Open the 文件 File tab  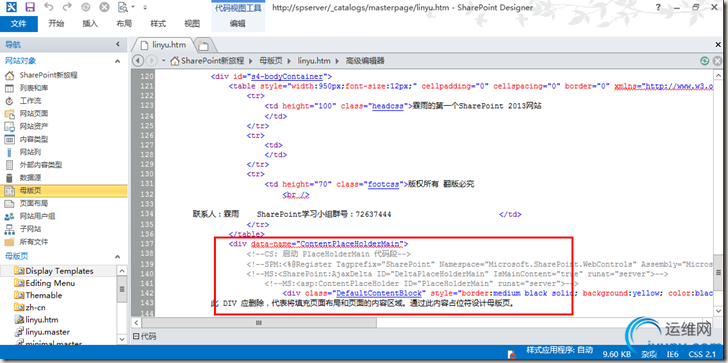pos(19,24)
